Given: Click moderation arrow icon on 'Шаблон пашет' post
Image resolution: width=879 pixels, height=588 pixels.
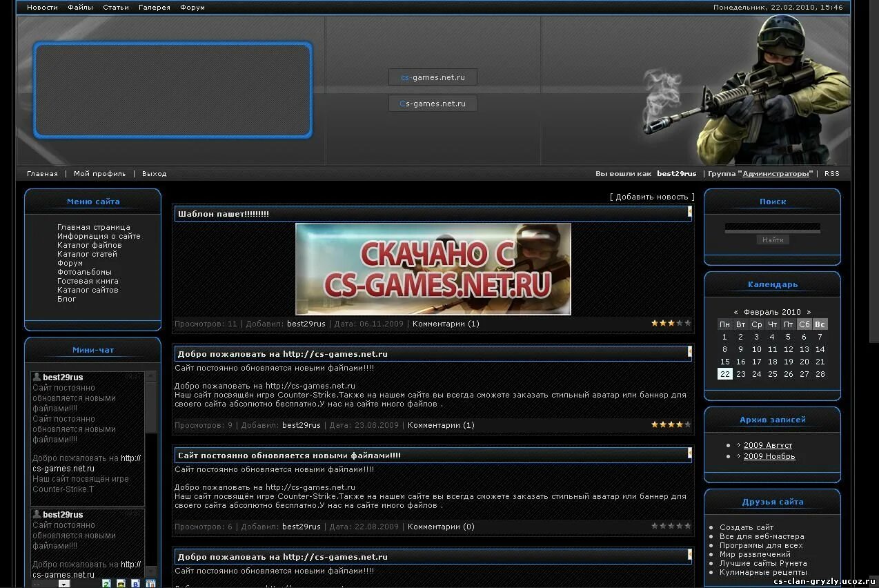Looking at the screenshot, I should point(689,212).
